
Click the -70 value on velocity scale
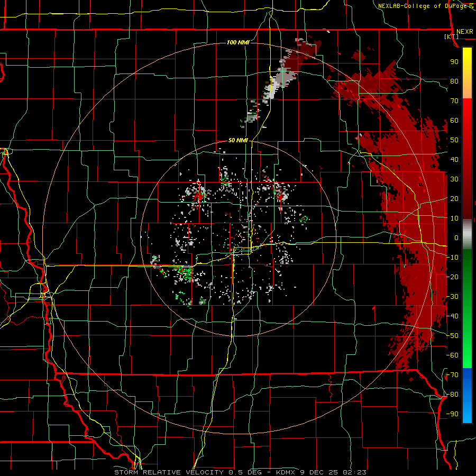[x=452, y=375]
